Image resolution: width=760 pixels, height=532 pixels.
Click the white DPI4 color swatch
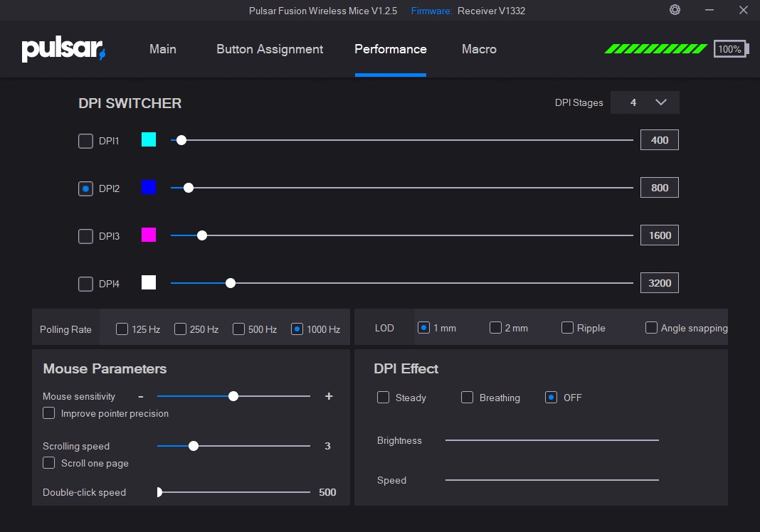(149, 282)
